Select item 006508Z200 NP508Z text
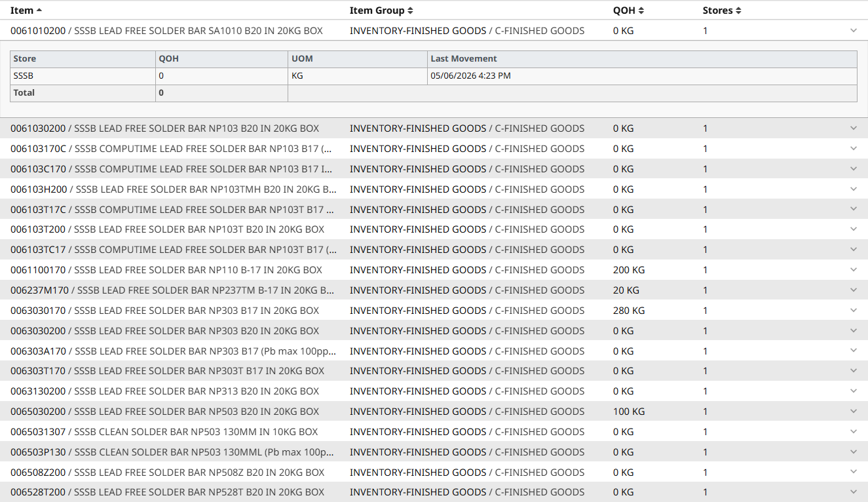This screenshot has width=868, height=502. click(167, 473)
